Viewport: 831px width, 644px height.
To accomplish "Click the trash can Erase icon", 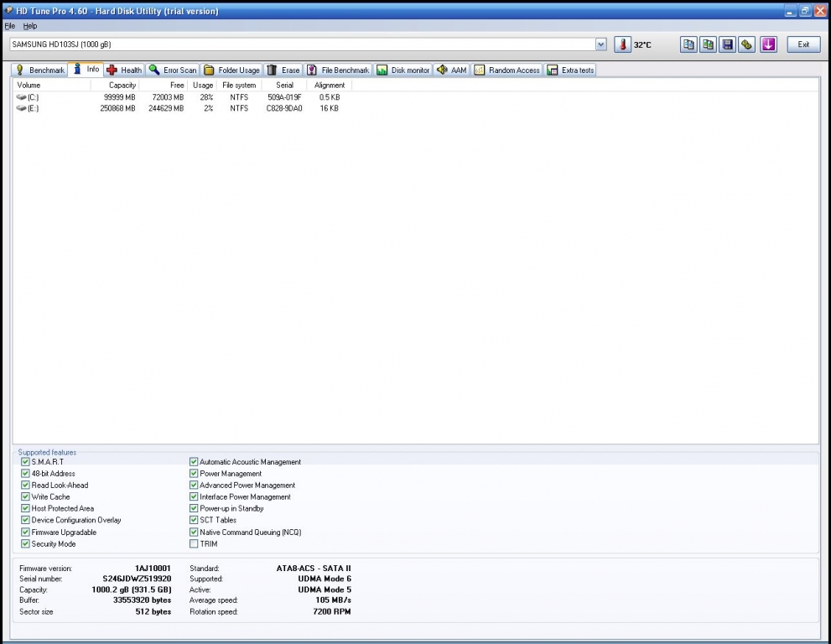I will pos(272,70).
